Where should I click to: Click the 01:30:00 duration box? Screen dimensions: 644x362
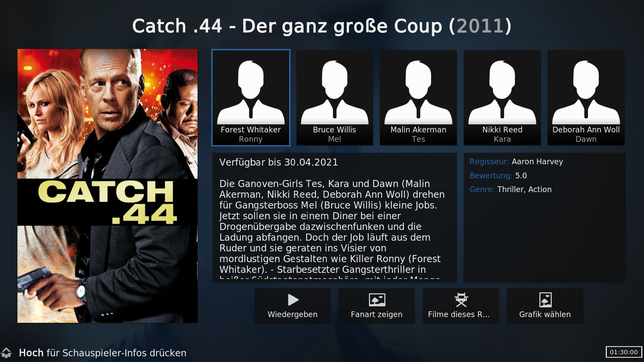(624, 352)
